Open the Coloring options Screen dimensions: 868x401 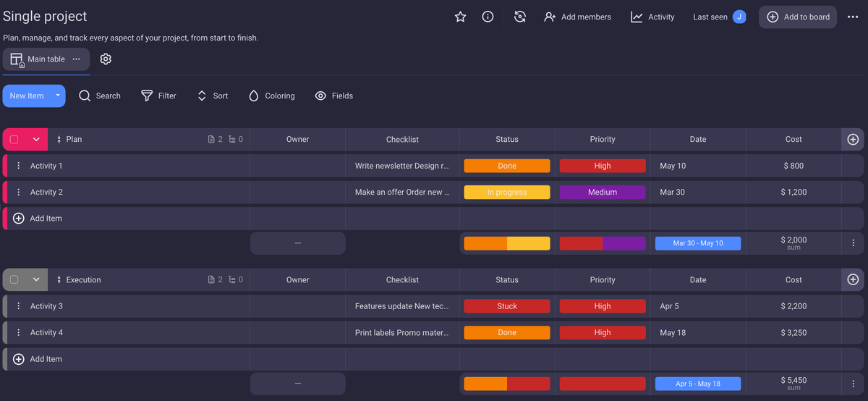click(x=271, y=96)
